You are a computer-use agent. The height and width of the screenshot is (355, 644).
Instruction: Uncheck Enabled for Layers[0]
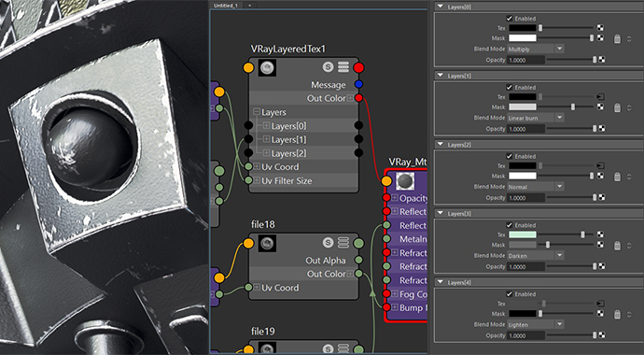tap(510, 19)
